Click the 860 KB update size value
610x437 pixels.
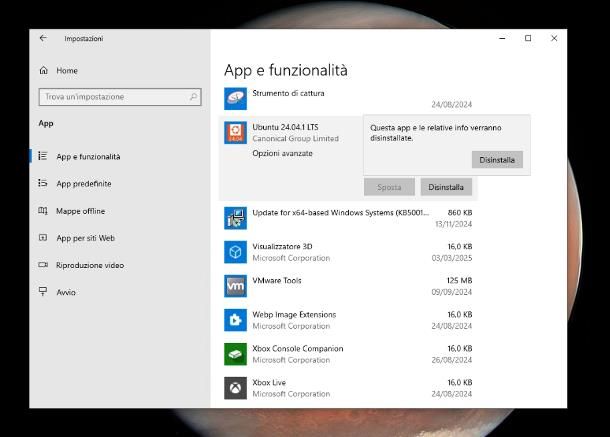click(x=460, y=212)
